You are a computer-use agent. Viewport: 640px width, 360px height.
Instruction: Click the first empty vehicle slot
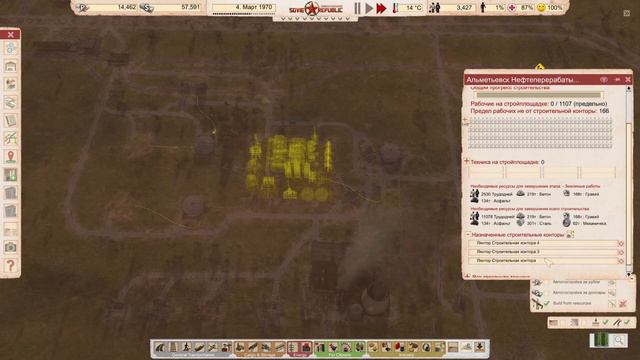point(486,173)
